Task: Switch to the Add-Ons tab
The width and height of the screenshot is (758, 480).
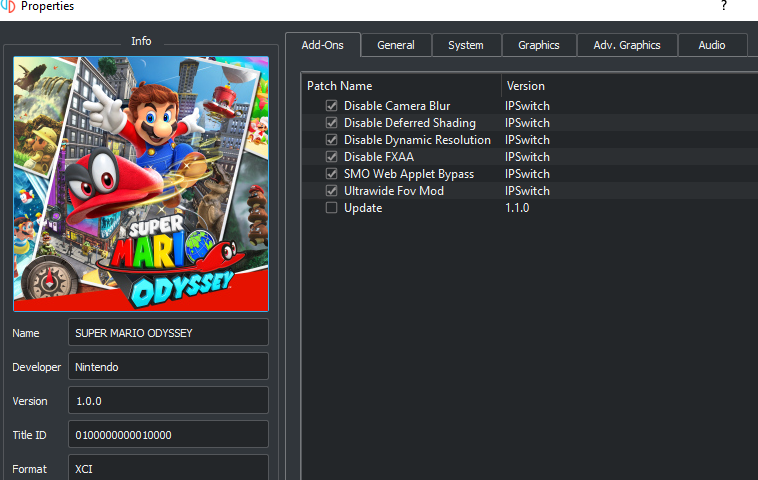Action: [322, 45]
